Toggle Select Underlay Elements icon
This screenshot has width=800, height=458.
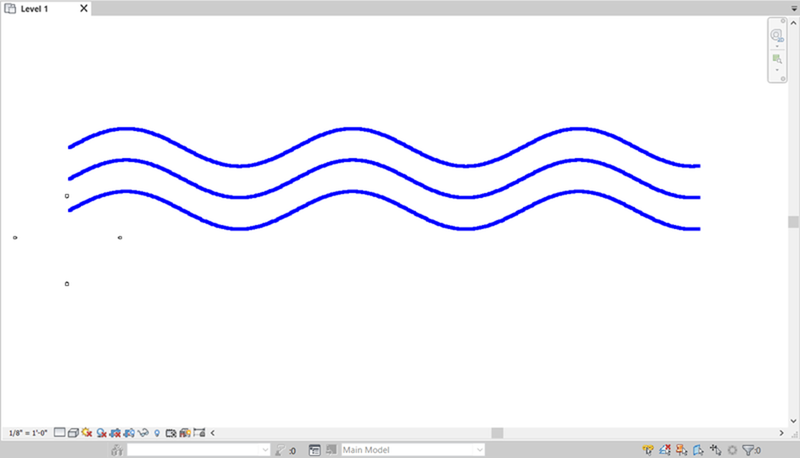click(x=665, y=450)
